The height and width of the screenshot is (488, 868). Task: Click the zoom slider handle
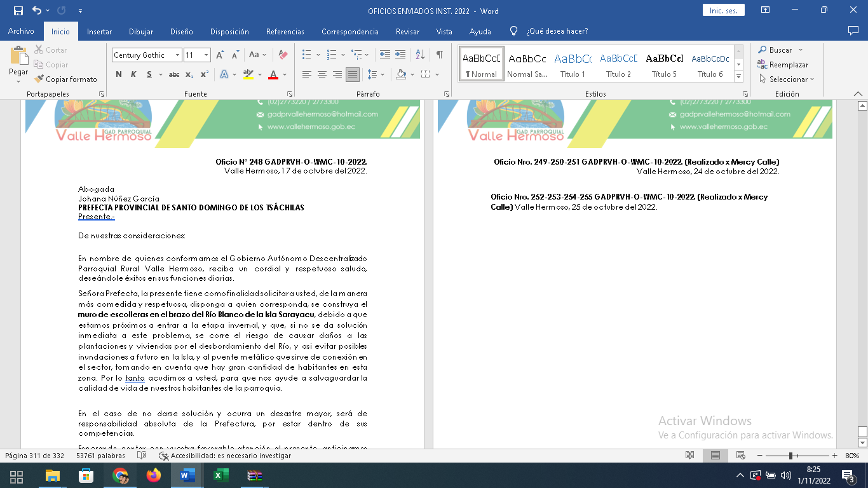790,456
